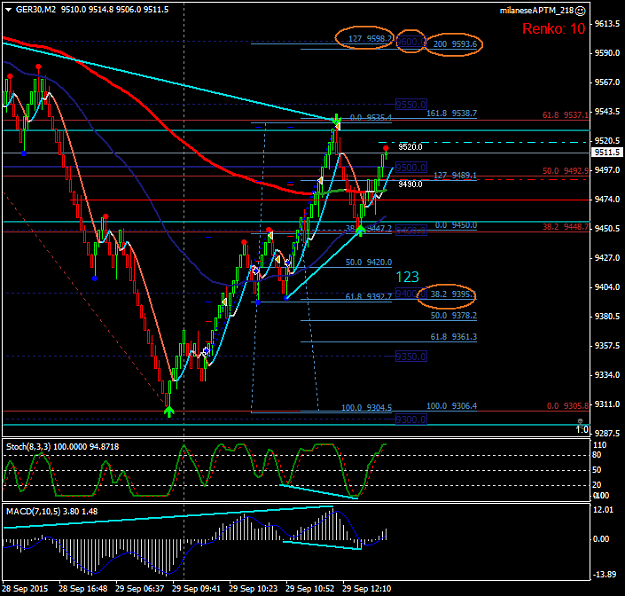Click the 29 Sep 12:10 time axis label
Screen dimensions: 625x596
[367, 588]
